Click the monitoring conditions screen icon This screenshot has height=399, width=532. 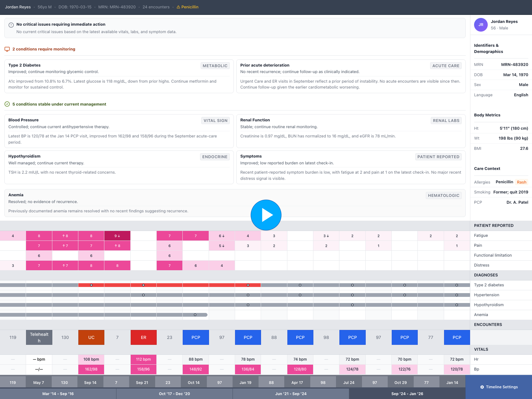click(x=7, y=49)
